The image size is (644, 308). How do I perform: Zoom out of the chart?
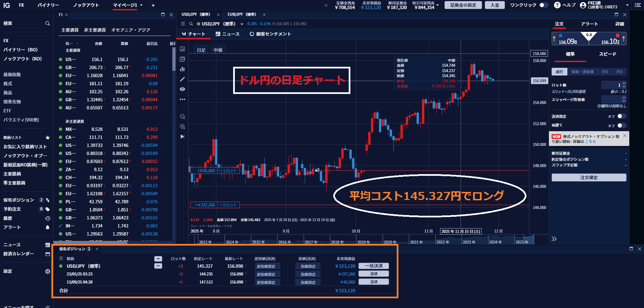[182, 116]
